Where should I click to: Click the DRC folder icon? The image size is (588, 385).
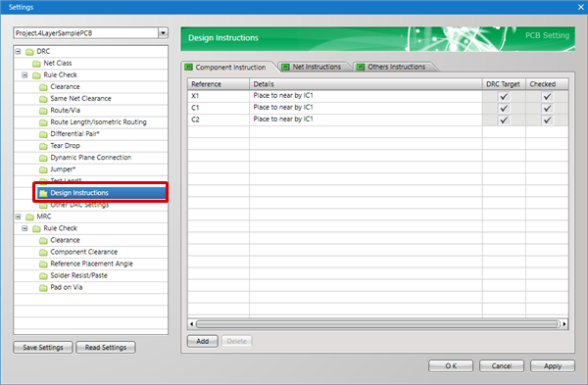click(29, 51)
